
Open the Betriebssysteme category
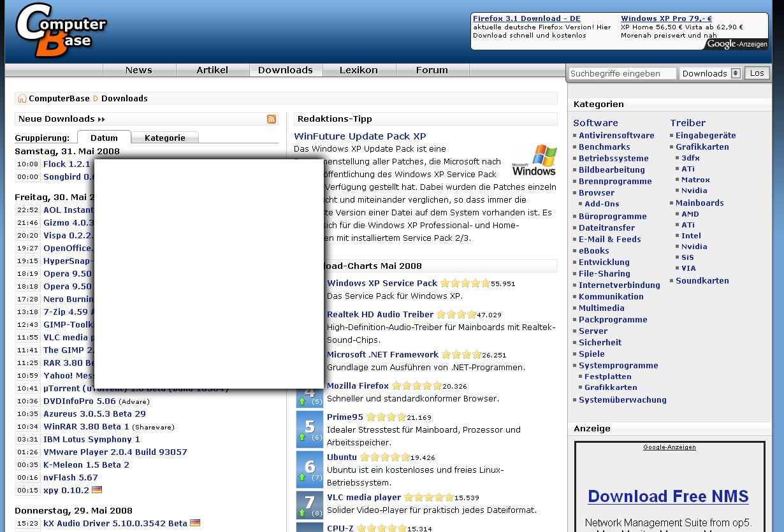[x=614, y=159]
